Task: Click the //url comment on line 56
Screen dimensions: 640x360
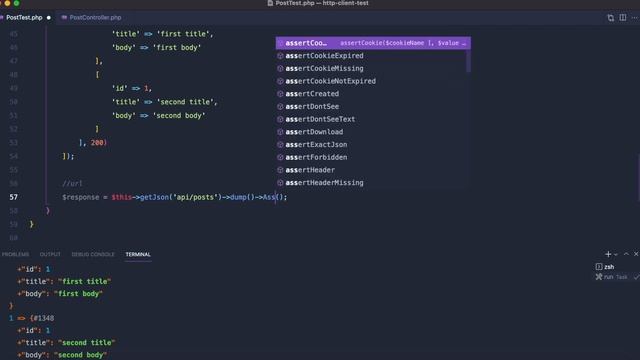Action: pos(72,184)
